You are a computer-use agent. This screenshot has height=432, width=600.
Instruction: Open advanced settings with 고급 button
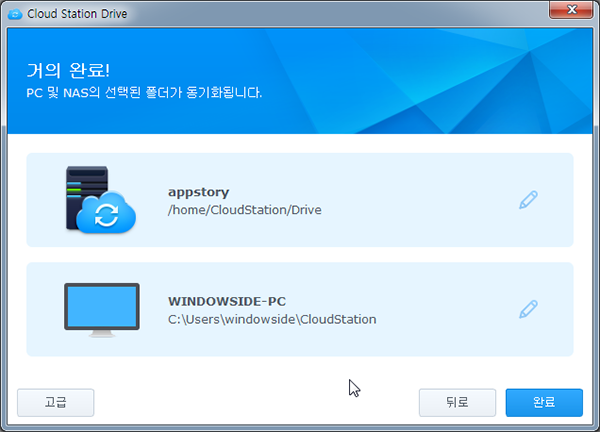tap(55, 403)
